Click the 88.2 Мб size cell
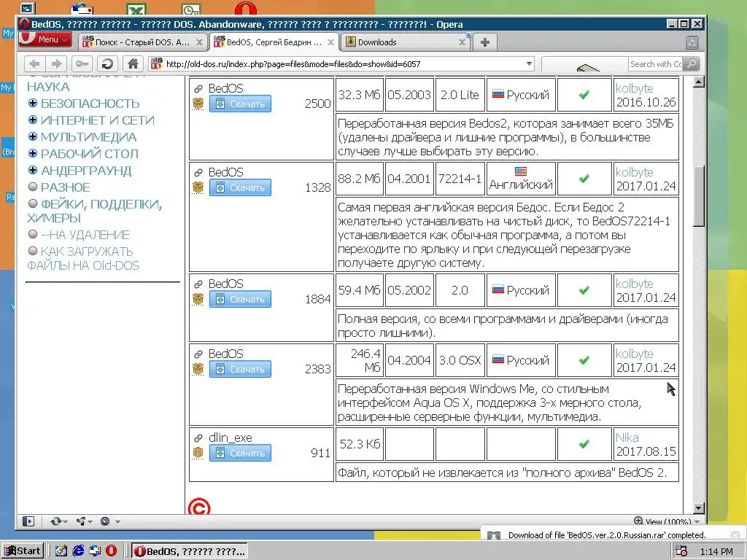Screen dimensions: 747x560 (x=359, y=179)
